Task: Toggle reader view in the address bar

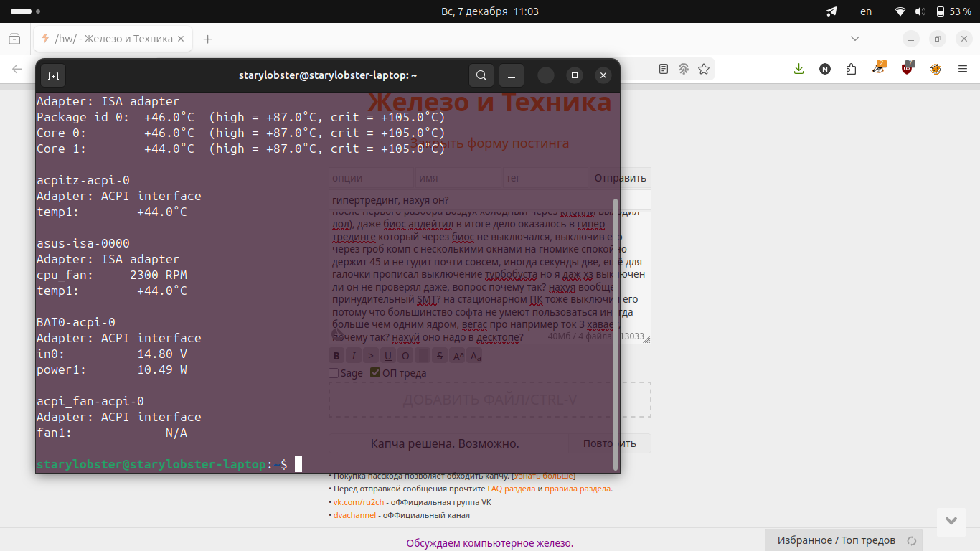Action: pyautogui.click(x=664, y=69)
